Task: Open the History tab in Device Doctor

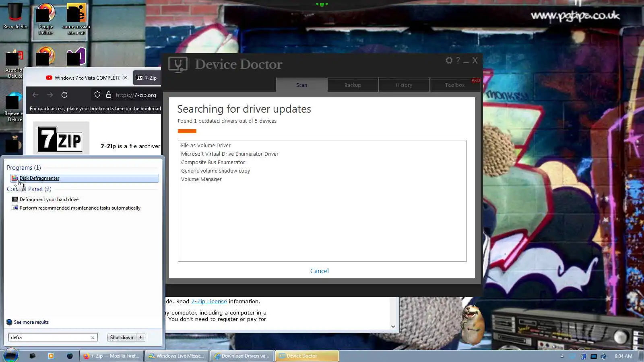Action: click(x=404, y=85)
